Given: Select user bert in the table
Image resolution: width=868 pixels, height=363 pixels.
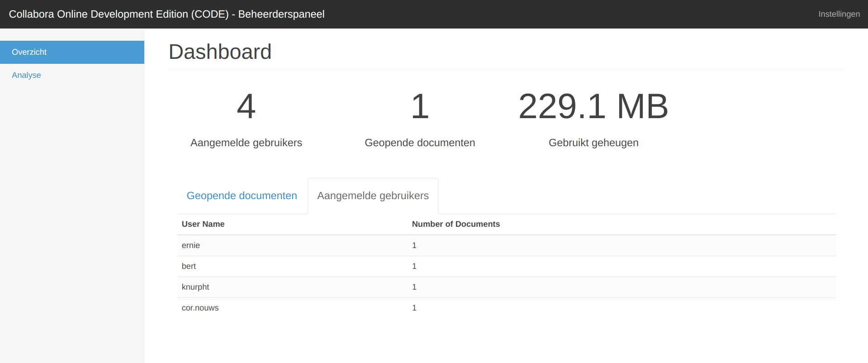Looking at the screenshot, I should 189,266.
